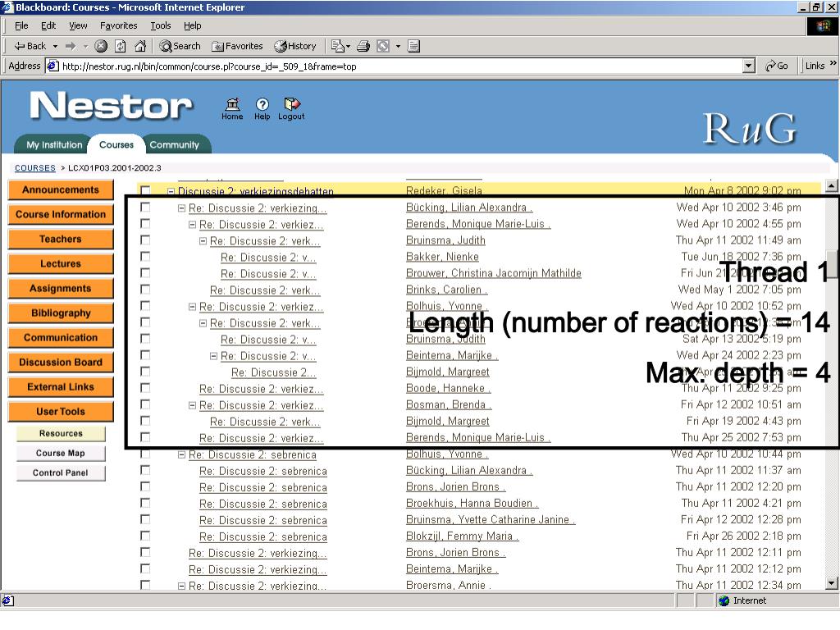
Task: Click the Print icon in the toolbar
Action: point(363,46)
